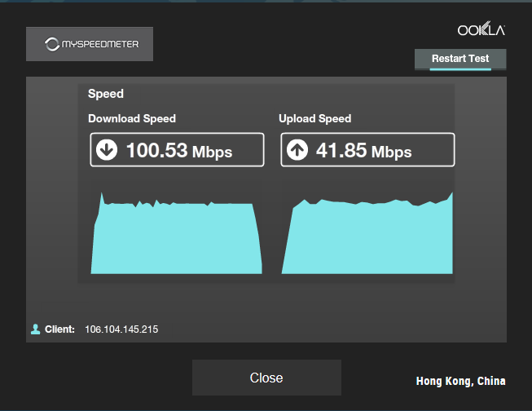Click the Client label text
Screen dimensions: 532x411
59,329
